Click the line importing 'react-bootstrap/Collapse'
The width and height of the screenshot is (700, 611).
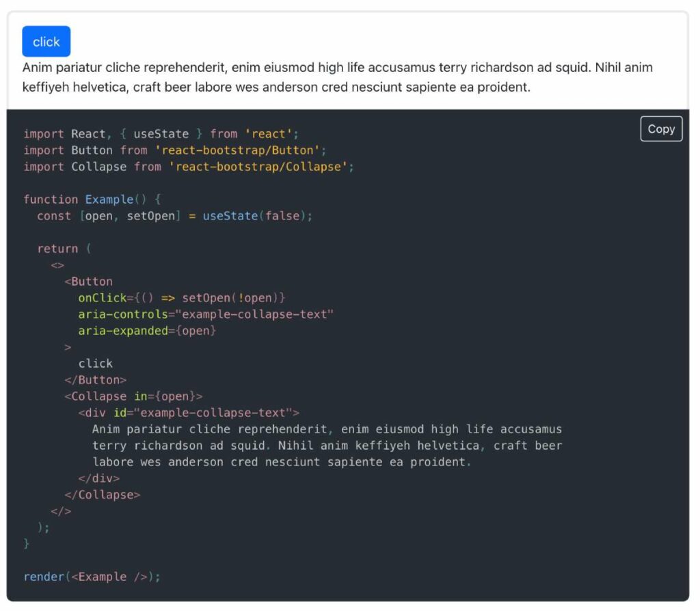click(x=190, y=167)
